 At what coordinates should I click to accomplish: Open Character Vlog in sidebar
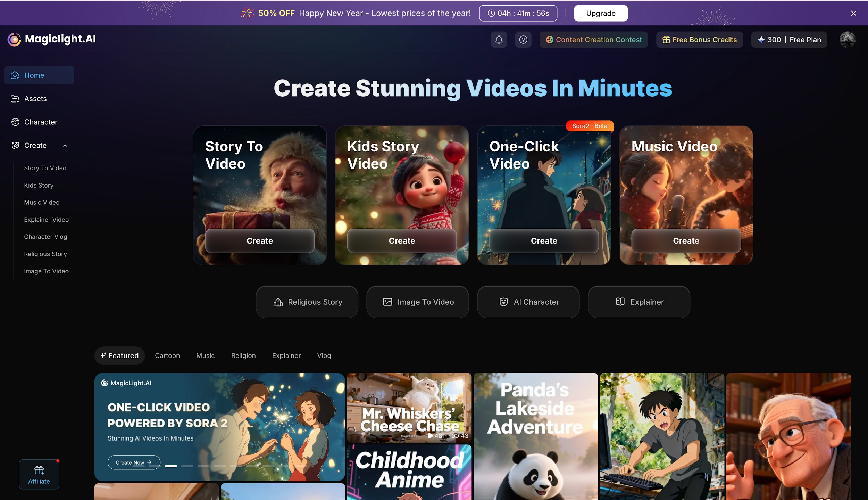pos(45,237)
